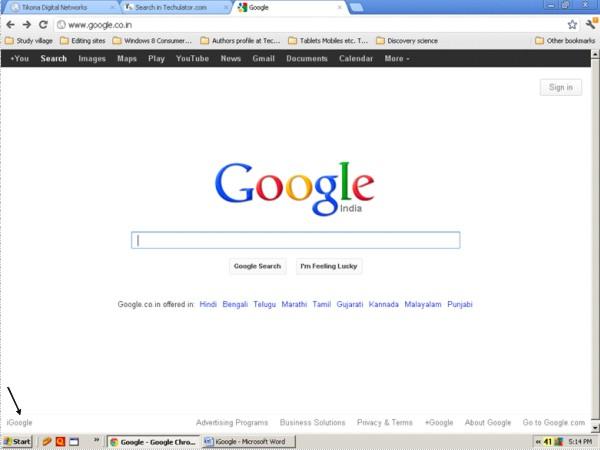Open About Google footer link
600x450 pixels.
click(488, 422)
